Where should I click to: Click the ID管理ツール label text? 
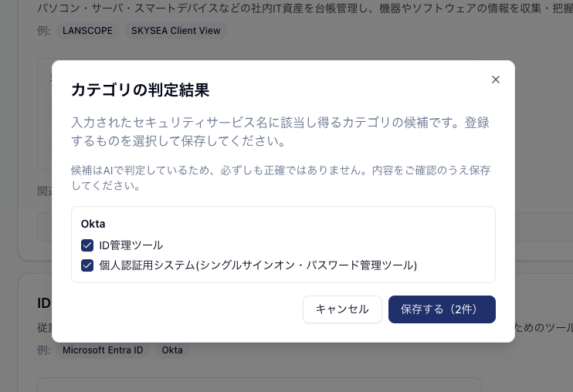click(x=131, y=245)
